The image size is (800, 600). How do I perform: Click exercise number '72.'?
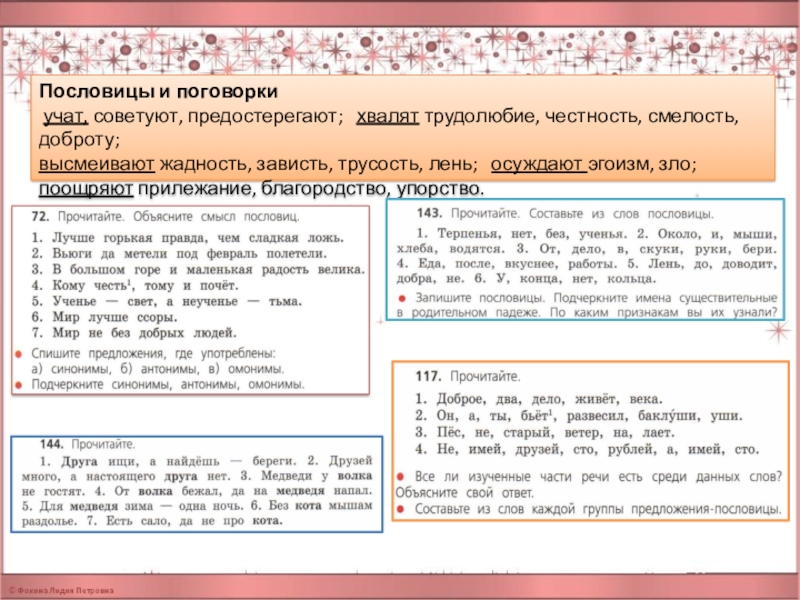coord(40,216)
